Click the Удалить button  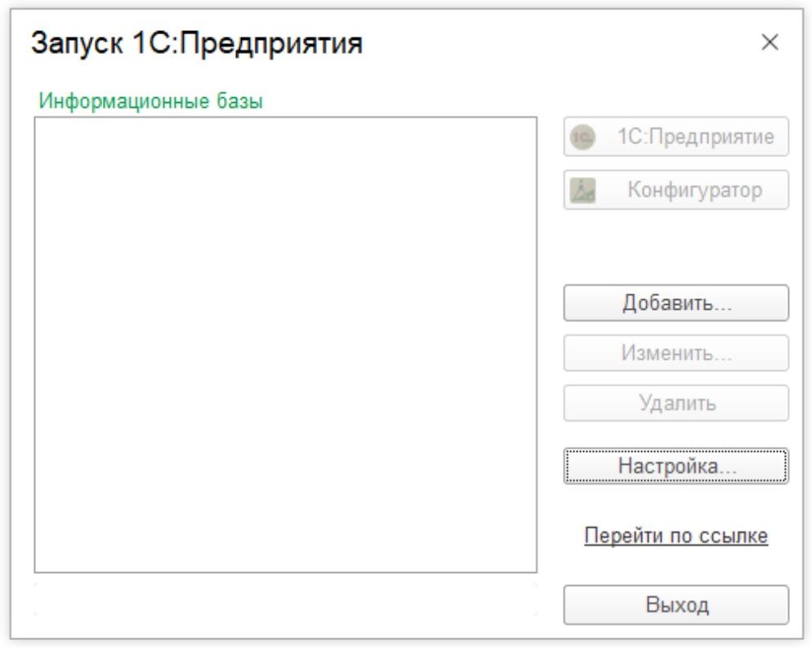[676, 403]
